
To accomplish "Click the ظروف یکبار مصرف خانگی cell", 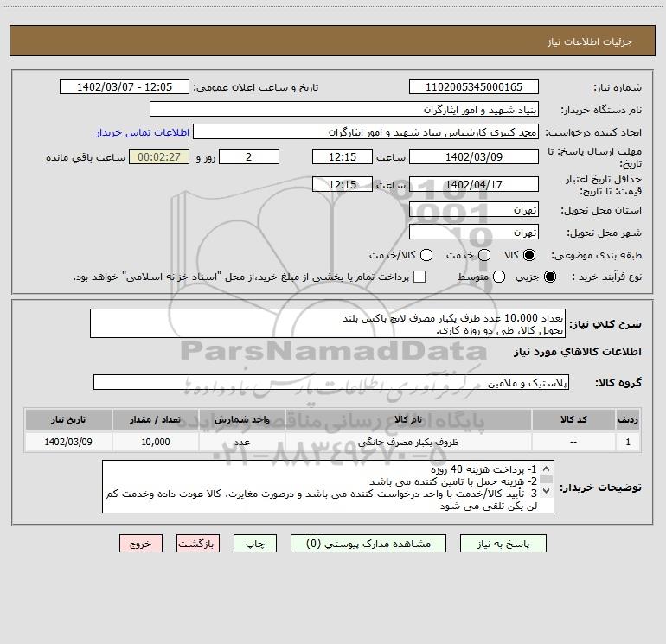I will coord(408,442).
